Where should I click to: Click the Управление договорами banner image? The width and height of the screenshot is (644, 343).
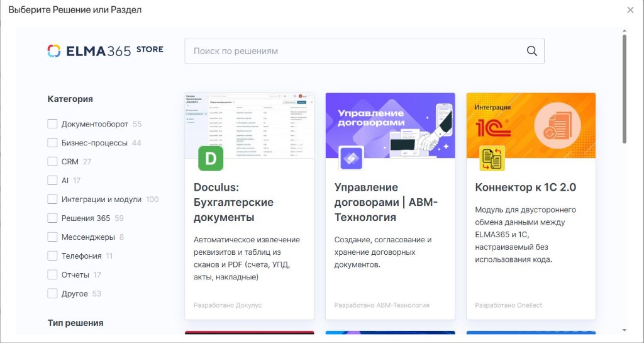pos(390,125)
